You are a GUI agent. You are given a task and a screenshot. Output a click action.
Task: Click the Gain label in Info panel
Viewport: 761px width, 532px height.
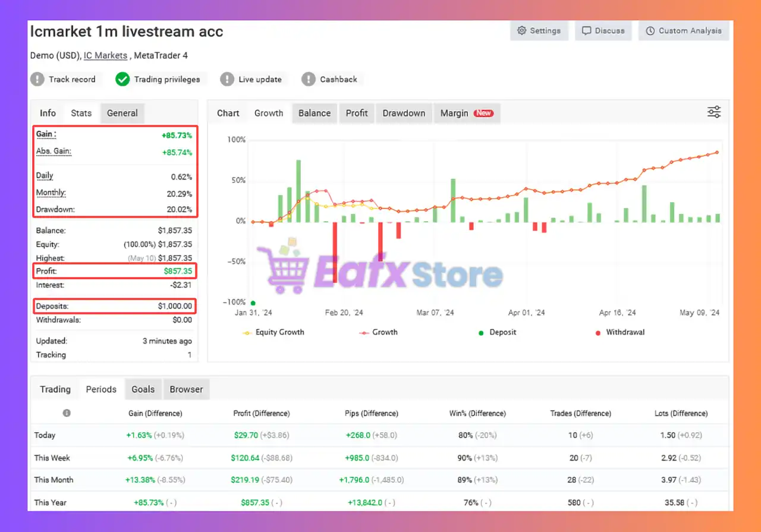(46, 134)
